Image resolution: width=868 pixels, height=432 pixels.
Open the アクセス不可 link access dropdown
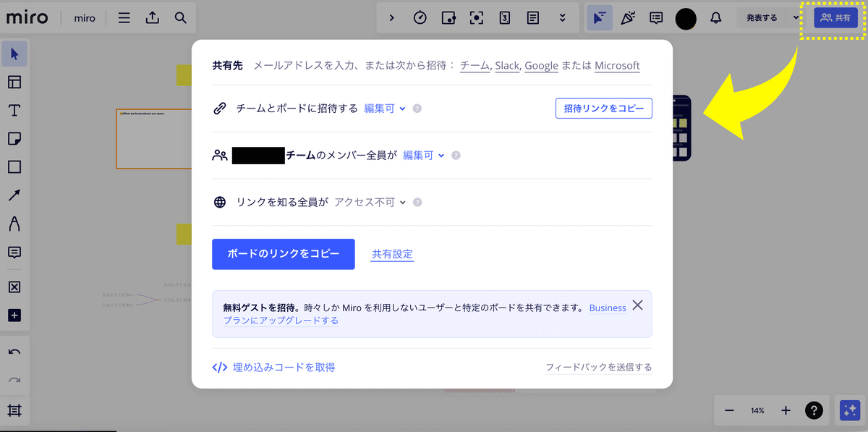[370, 203]
